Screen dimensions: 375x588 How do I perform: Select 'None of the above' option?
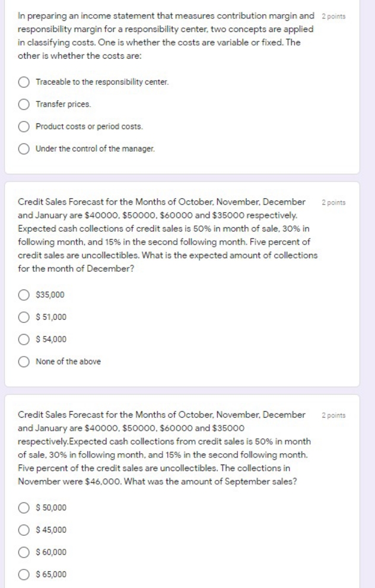(x=25, y=361)
